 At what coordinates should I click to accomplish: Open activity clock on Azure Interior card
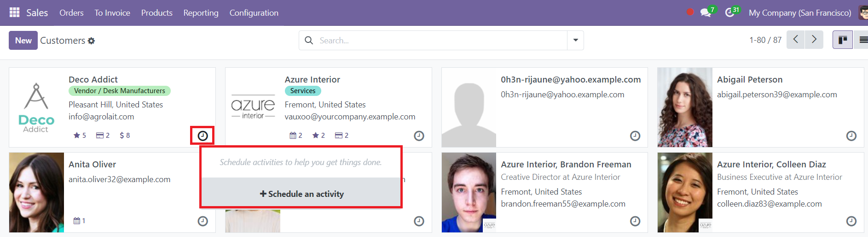point(419,136)
